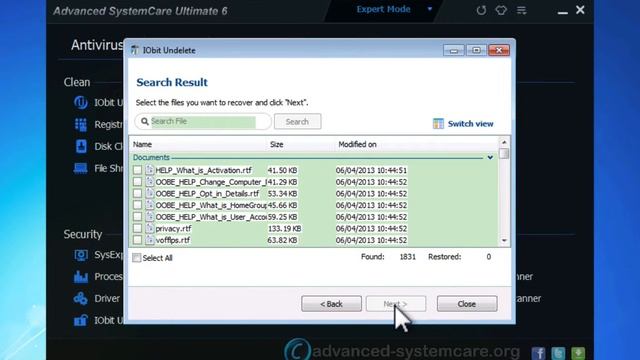Image resolution: width=640 pixels, height=360 pixels.
Task: Click the magnifier icon in search box
Action: pyautogui.click(x=144, y=121)
